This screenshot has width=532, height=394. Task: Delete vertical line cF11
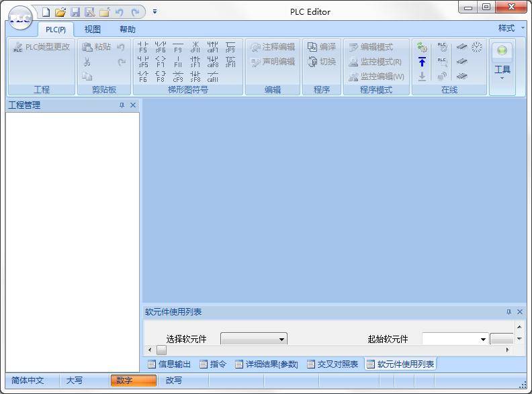pos(195,47)
